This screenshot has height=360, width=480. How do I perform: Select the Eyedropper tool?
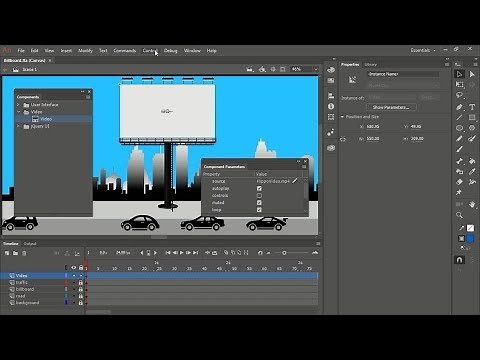[472, 172]
